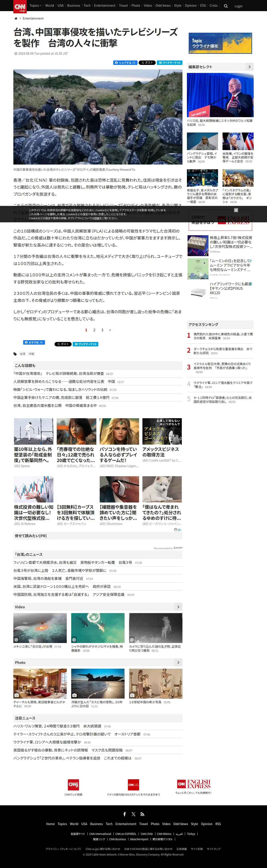
Task: Open Entertainment breadcrumb link
Action: 33,18
